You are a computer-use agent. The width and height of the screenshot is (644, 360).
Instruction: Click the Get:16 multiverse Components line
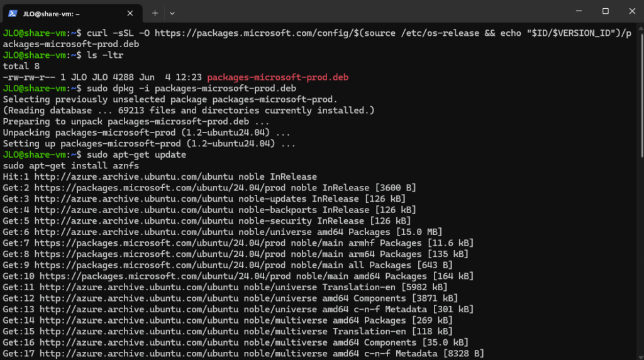235,343
